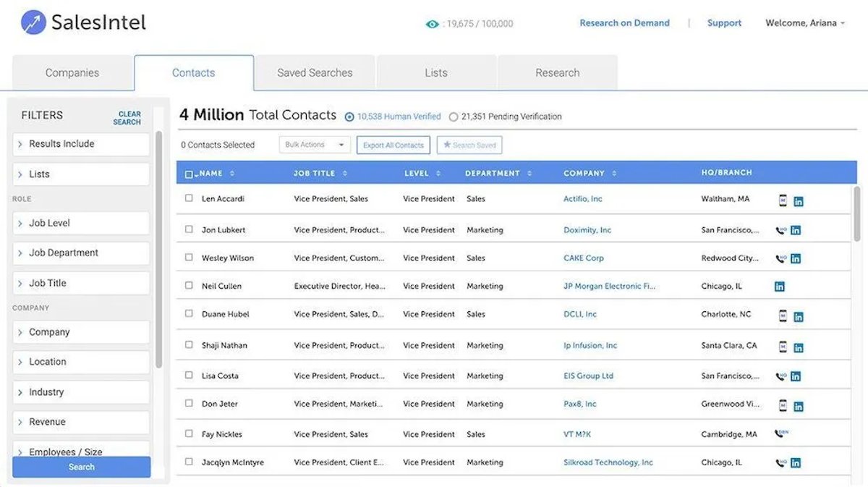This screenshot has height=487, width=868.
Task: Open Jon Lubkert's LinkedIn icon
Action: (x=796, y=231)
